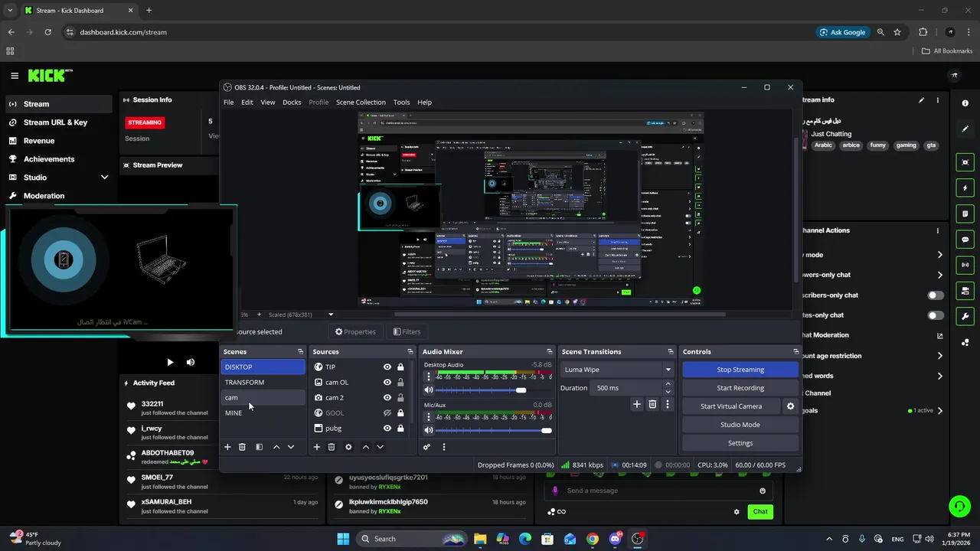Mute Desktop Audio speaker icon

(x=429, y=390)
